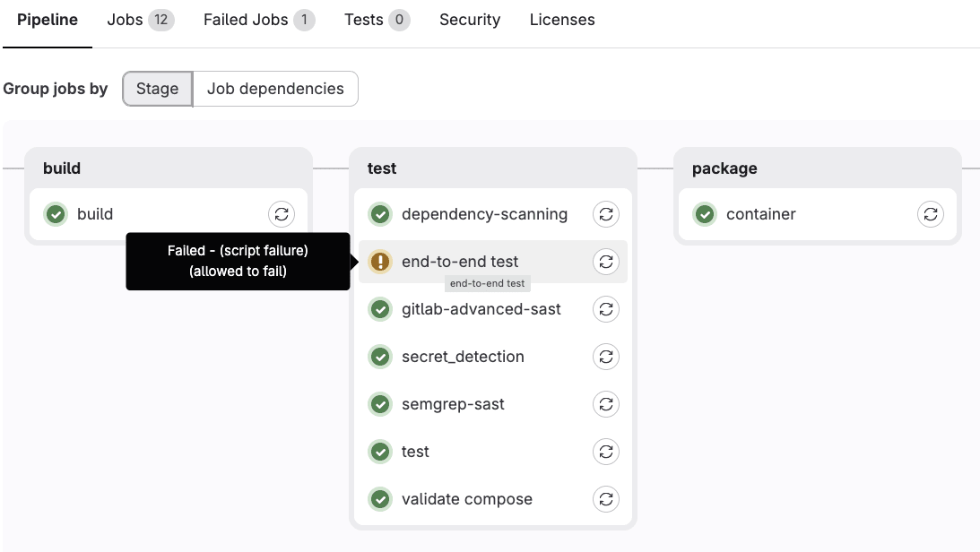Image resolution: width=980 pixels, height=552 pixels.
Task: Retry the job named test
Action: pyautogui.click(x=605, y=452)
